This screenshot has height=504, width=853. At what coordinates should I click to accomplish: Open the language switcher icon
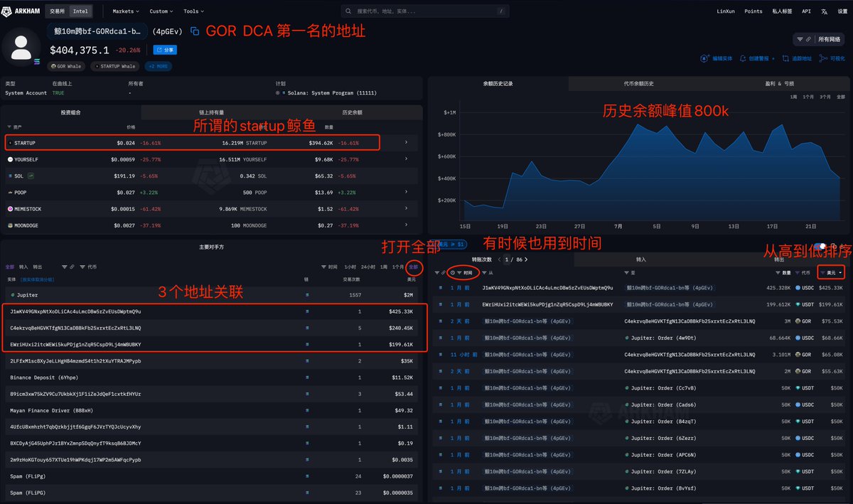(824, 11)
